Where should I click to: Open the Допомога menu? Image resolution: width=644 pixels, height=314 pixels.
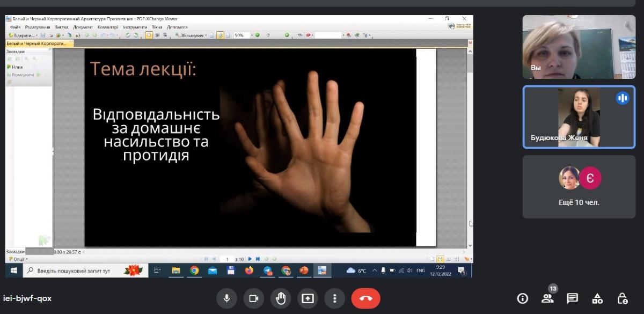pyautogui.click(x=177, y=27)
